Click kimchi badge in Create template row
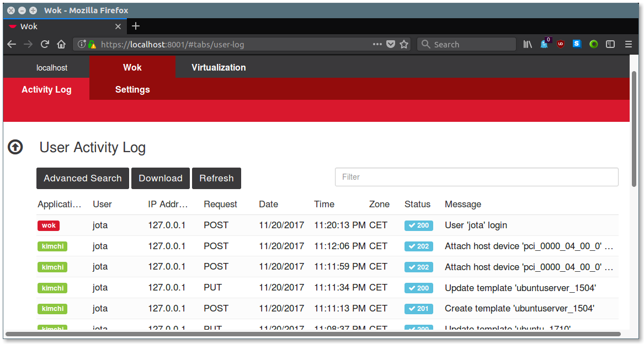This screenshot has height=344, width=644. tap(52, 309)
